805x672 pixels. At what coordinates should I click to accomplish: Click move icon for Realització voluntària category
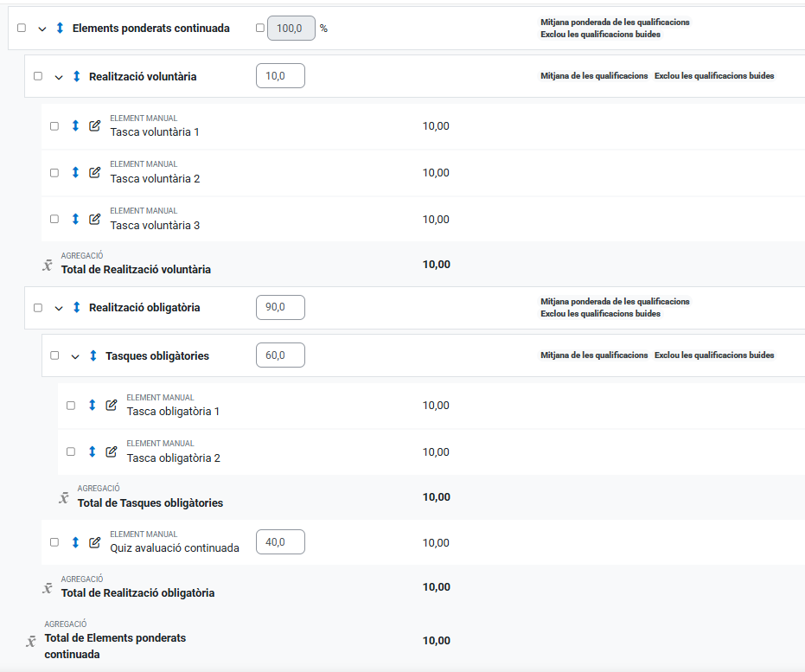coord(76,76)
